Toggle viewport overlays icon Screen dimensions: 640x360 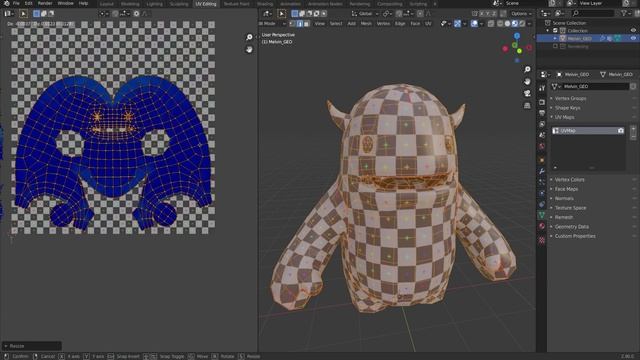474,24
